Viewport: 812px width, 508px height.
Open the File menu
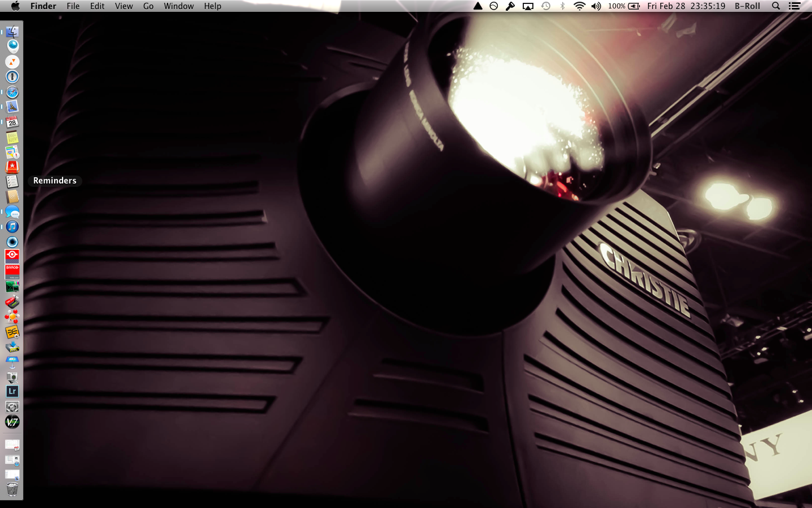[x=73, y=6]
